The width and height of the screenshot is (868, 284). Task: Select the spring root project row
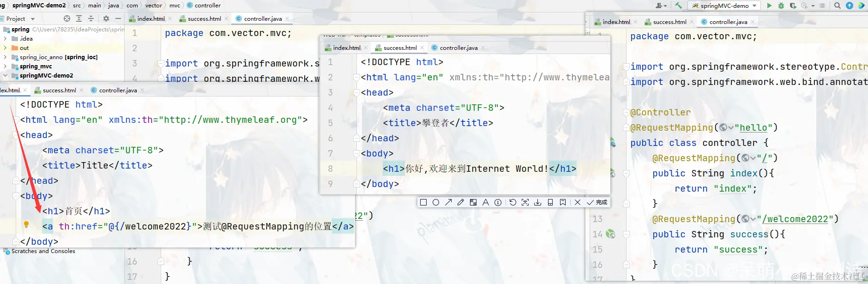tap(62, 30)
